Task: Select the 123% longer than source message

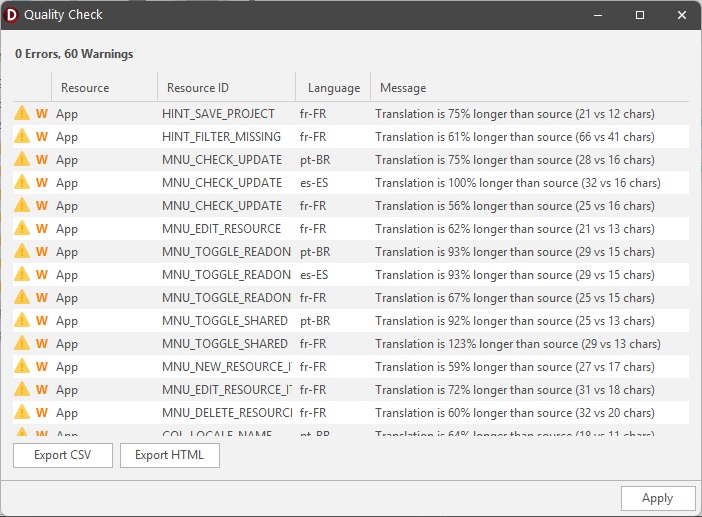Action: click(x=517, y=344)
